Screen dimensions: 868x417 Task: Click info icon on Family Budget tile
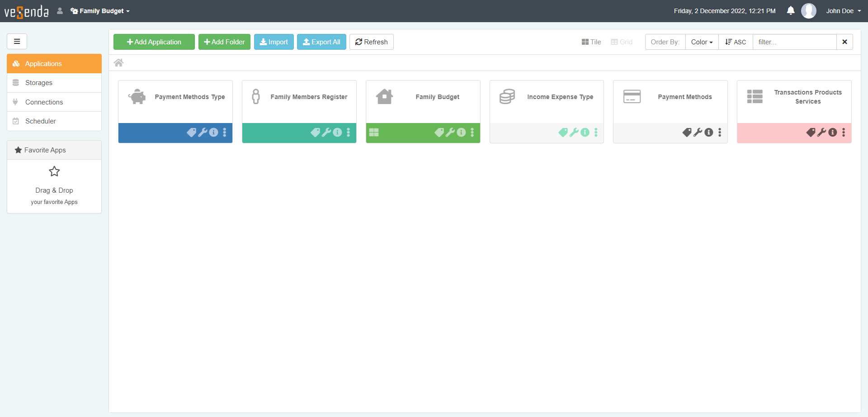click(461, 133)
